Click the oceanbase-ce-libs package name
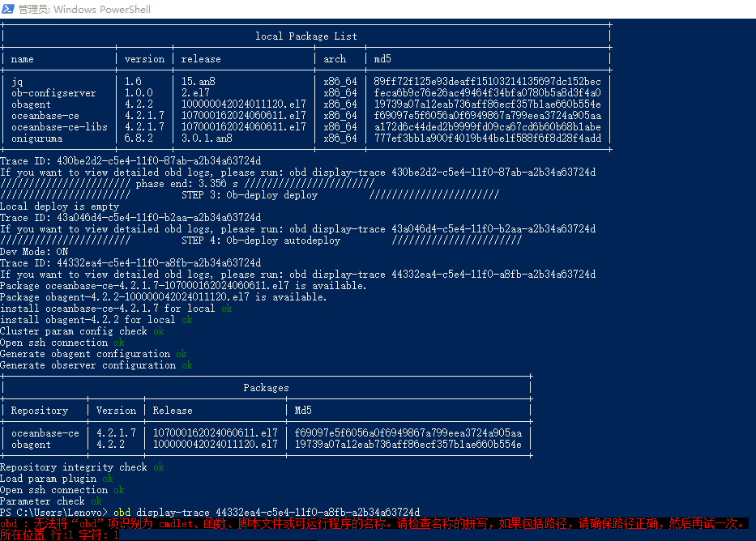The width and height of the screenshot is (756, 541). point(59,127)
